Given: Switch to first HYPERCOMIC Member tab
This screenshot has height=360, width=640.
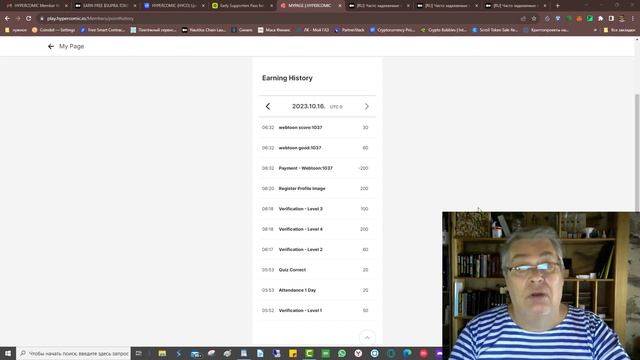Looking at the screenshot, I should coord(36,6).
